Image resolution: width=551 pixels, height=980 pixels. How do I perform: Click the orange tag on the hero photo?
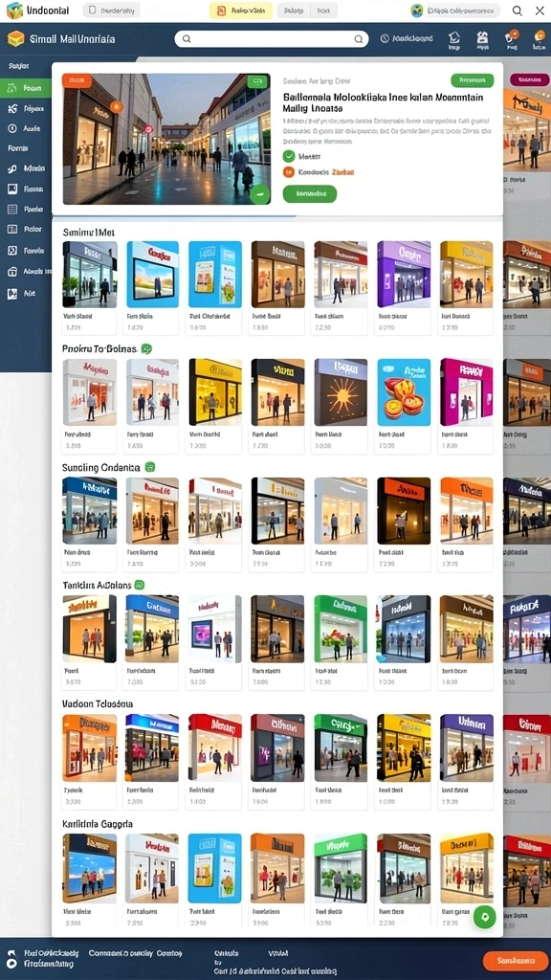pyautogui.click(x=77, y=80)
